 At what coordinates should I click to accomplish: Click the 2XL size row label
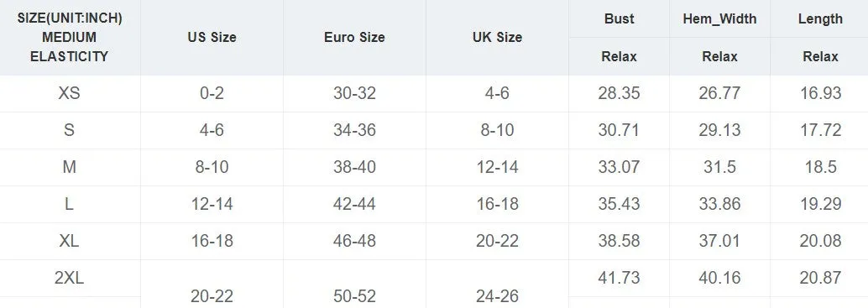click(69, 278)
